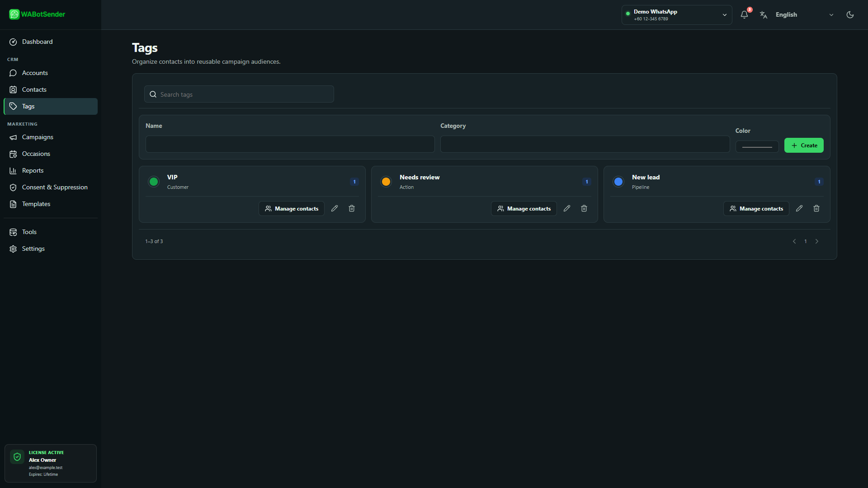Click the green VIP tag color dot
This screenshot has width=868, height=488.
tap(154, 182)
